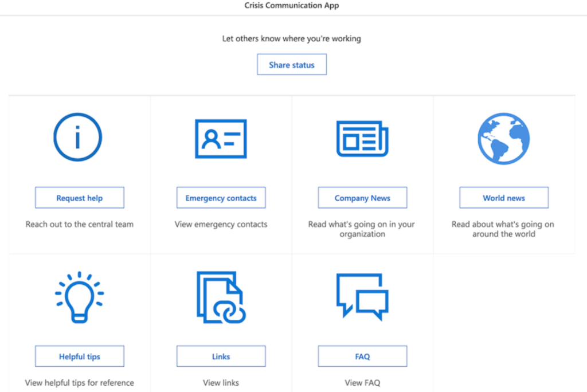Click "View emergency contacts" description text
This screenshot has height=392, width=587.
221,224
